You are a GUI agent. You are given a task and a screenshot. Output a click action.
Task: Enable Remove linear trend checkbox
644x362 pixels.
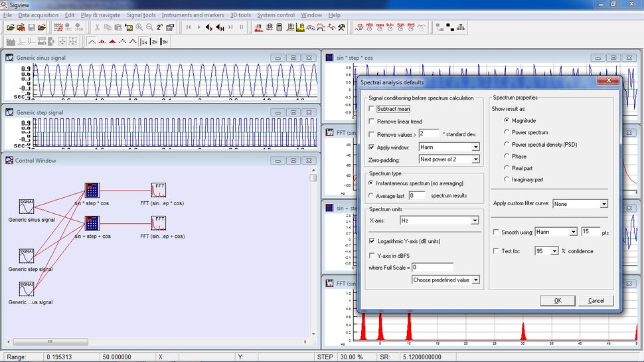click(x=371, y=121)
